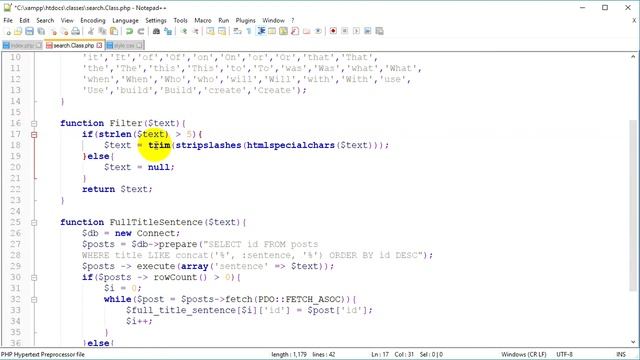640x360 pixels.
Task: Show the Document Map panel icon
Action: [283, 31]
